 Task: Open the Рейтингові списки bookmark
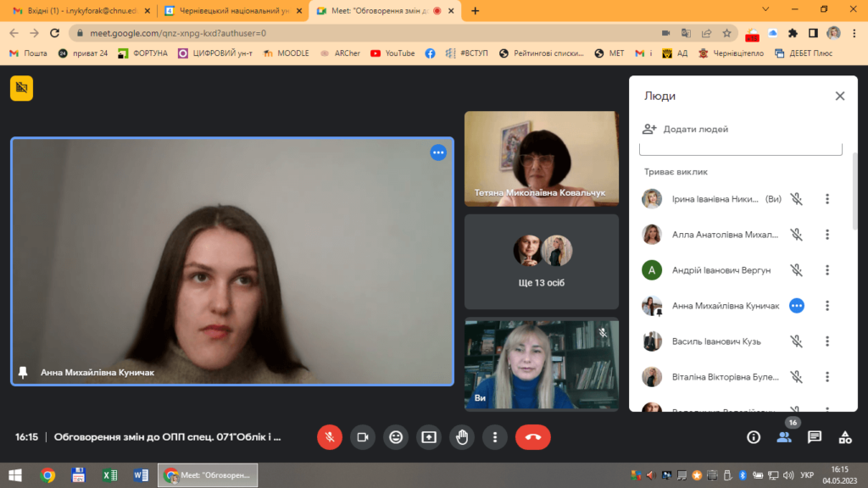coord(542,53)
